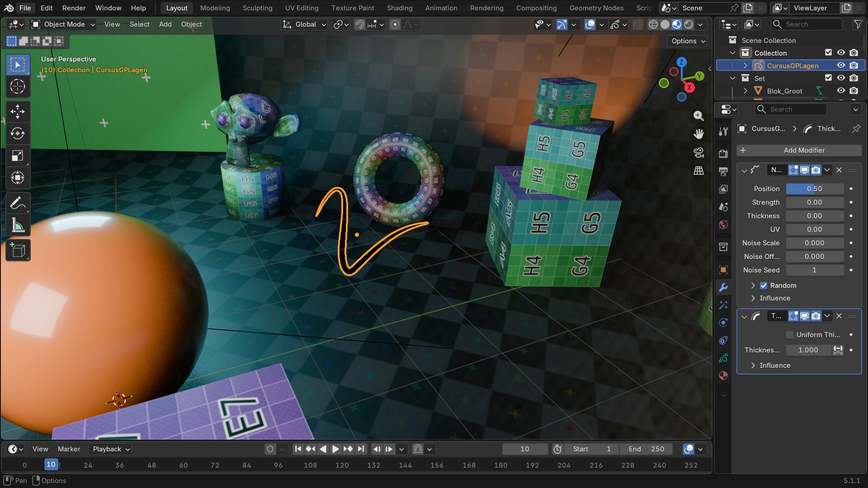The width and height of the screenshot is (868, 488).
Task: Select the Cursor tool in toolbar
Action: [x=18, y=86]
